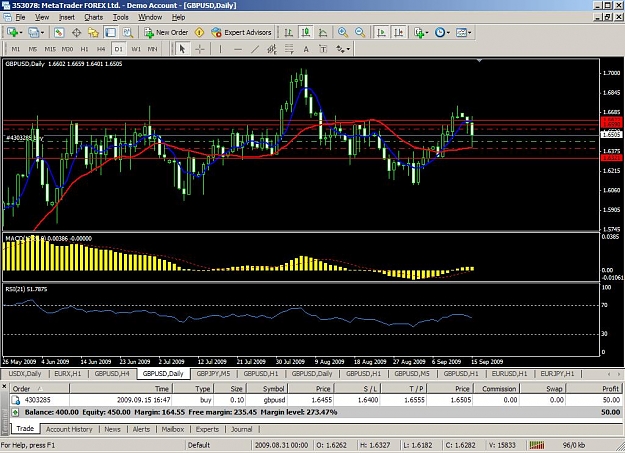Screen dimensions: 625x453
Task: Select the trendline drawing tool
Action: pos(255,49)
